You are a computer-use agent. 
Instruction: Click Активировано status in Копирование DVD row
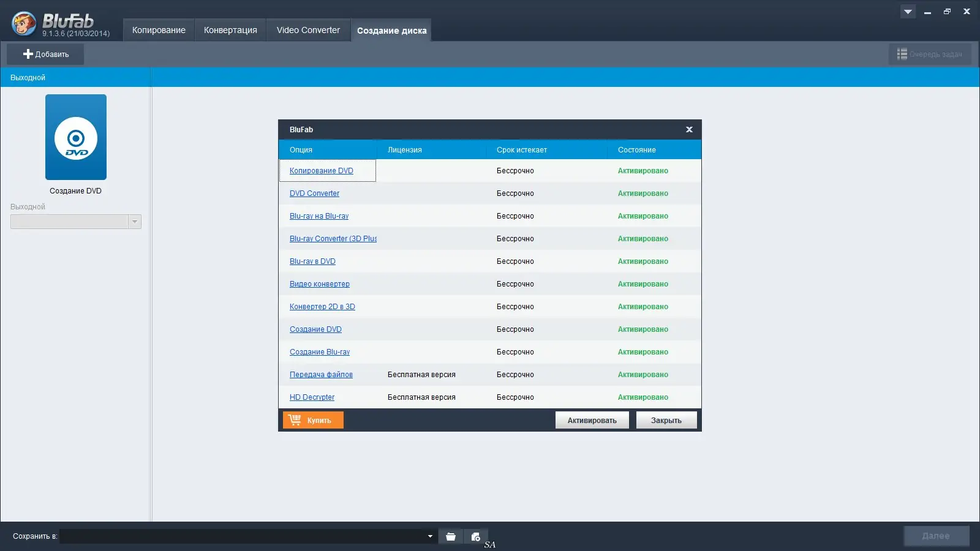(643, 171)
